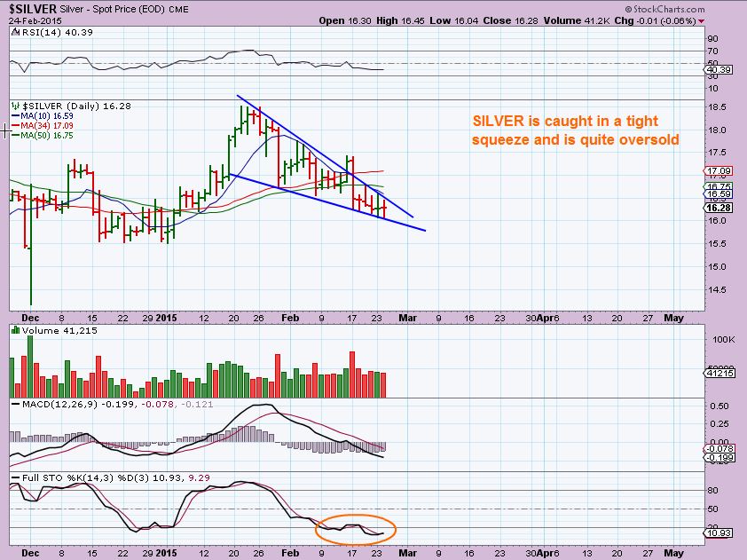The height and width of the screenshot is (560, 747).
Task: Click the 15.0 price axis label
Action: click(717, 267)
